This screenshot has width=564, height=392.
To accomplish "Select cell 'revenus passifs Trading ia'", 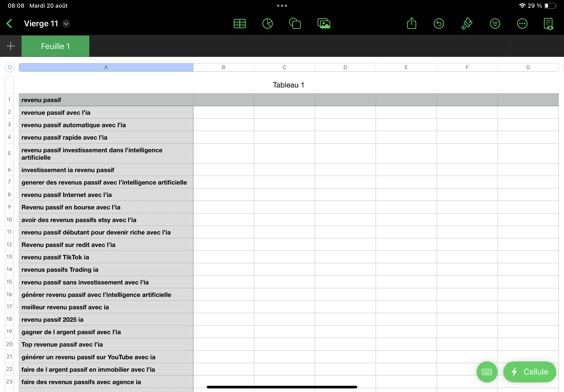I will (106, 269).
